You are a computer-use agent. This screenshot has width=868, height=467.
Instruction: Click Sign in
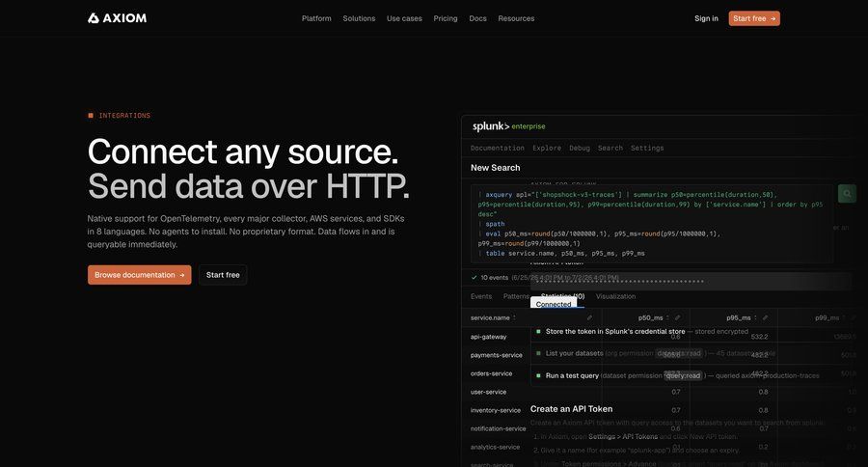pos(706,18)
